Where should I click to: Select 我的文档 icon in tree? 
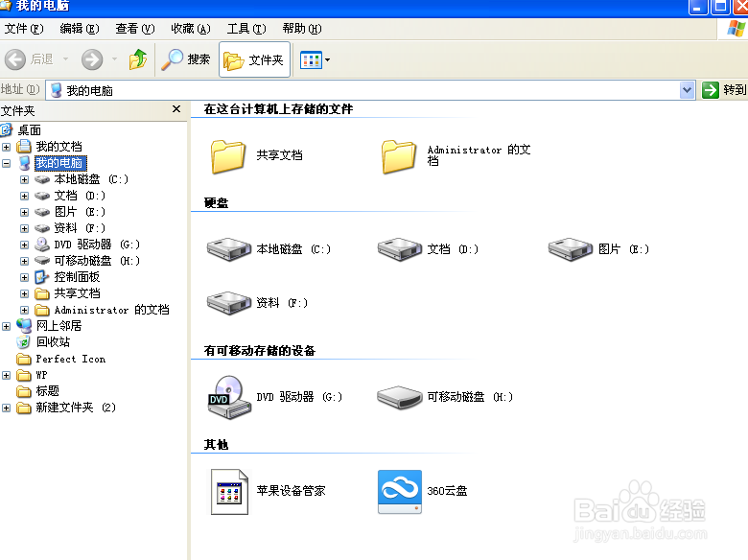point(24,147)
